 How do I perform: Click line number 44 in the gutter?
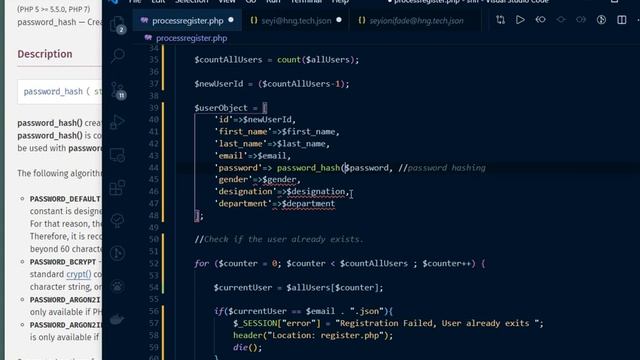pos(153,168)
